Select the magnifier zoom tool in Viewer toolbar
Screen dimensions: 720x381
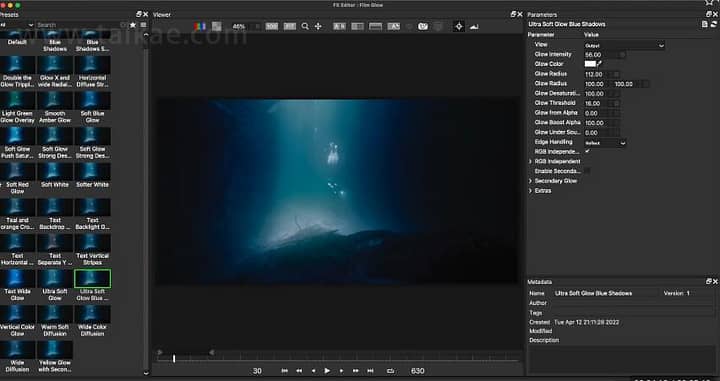(x=305, y=27)
